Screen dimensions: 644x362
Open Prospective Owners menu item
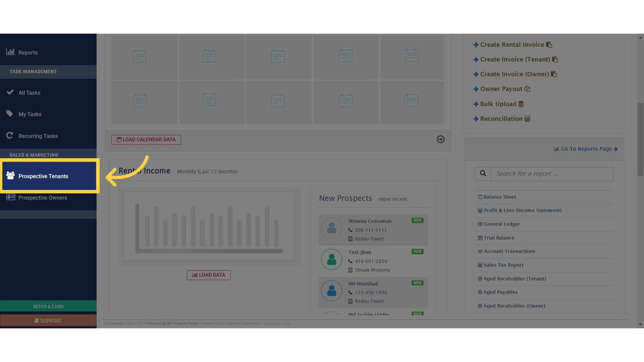[43, 198]
